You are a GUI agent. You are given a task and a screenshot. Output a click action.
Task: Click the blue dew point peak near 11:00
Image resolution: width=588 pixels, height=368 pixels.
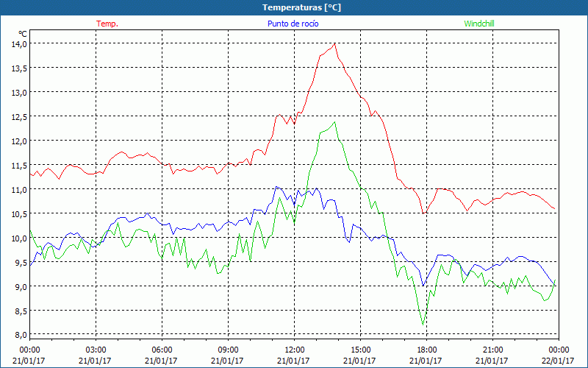coord(276,187)
